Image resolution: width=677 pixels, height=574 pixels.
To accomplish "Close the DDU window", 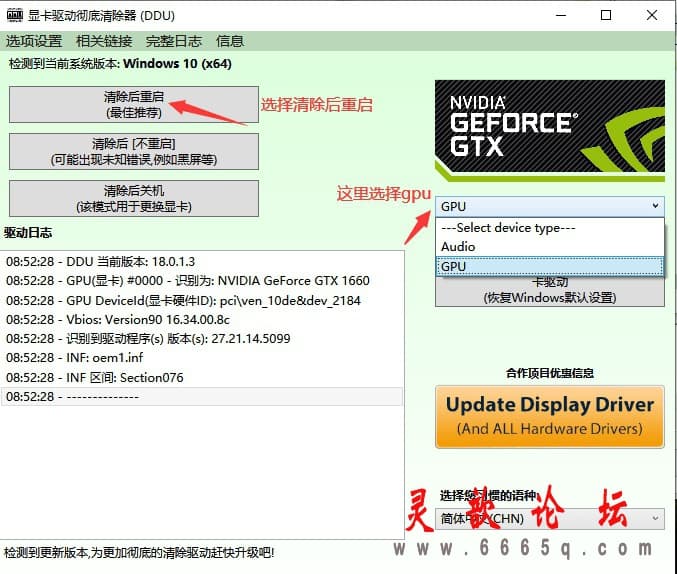I will (x=652, y=15).
